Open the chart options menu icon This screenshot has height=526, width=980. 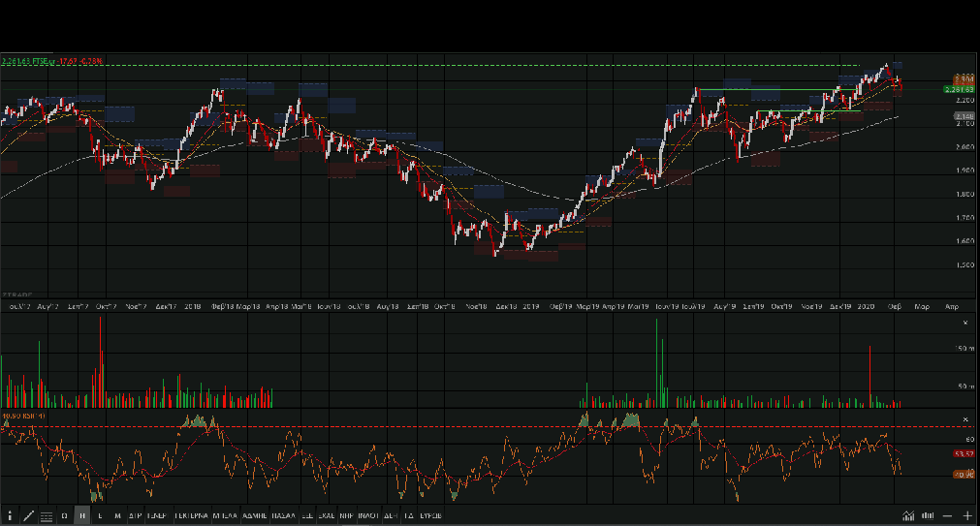click(x=10, y=516)
